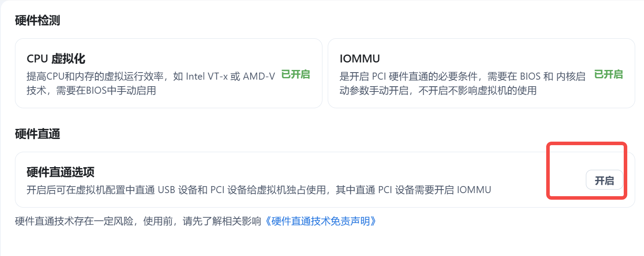Click the warning text 硬件直通技术存在一定风险
The height and width of the screenshot is (256, 644).
tap(78, 221)
